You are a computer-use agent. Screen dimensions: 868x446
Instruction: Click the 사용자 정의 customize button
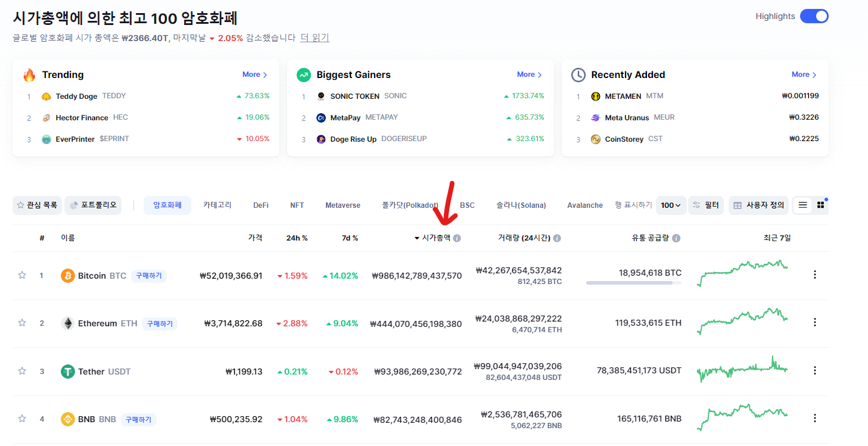point(758,205)
